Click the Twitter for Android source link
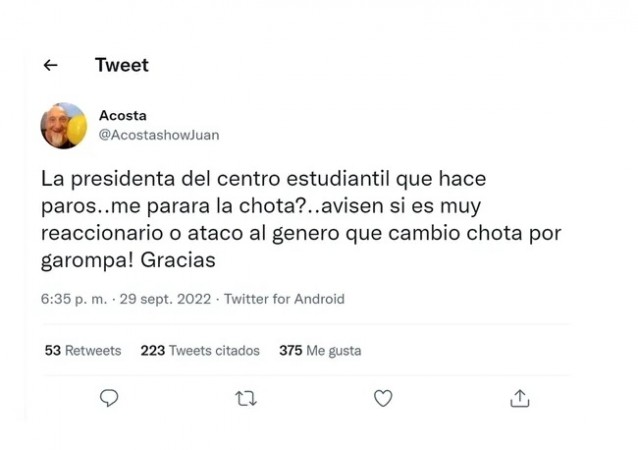The height and width of the screenshot is (450, 638). coord(284,299)
